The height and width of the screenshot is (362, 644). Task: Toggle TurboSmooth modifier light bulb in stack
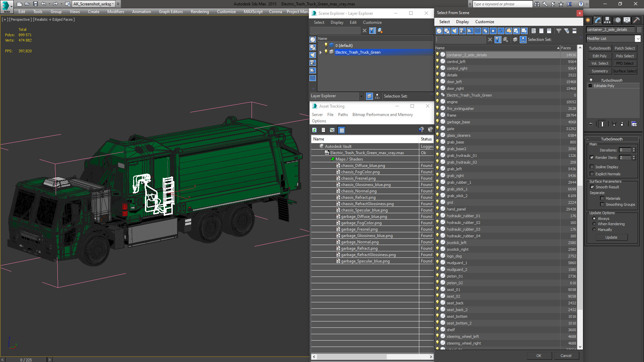[x=591, y=80]
